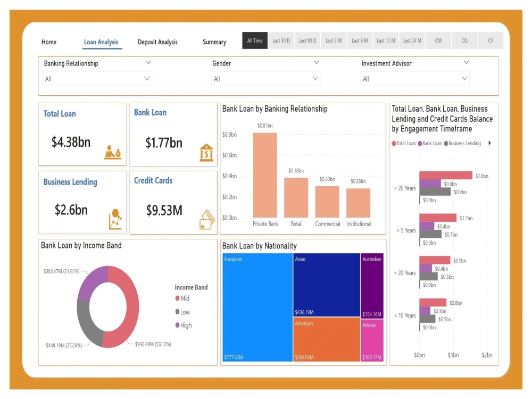Click the European segment in the nationality treemap
Image resolution: width=532 pixels, height=399 pixels.
tap(257, 306)
